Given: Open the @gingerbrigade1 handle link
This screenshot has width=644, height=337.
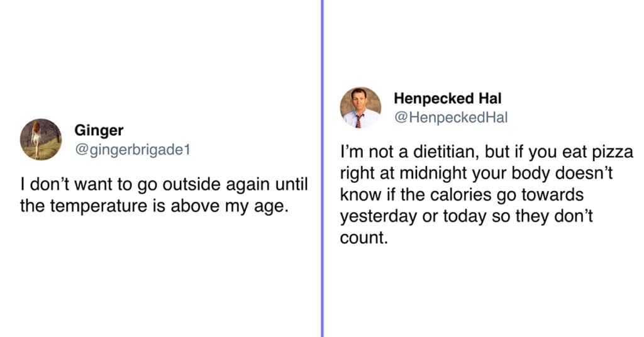Looking at the screenshot, I should (x=132, y=150).
